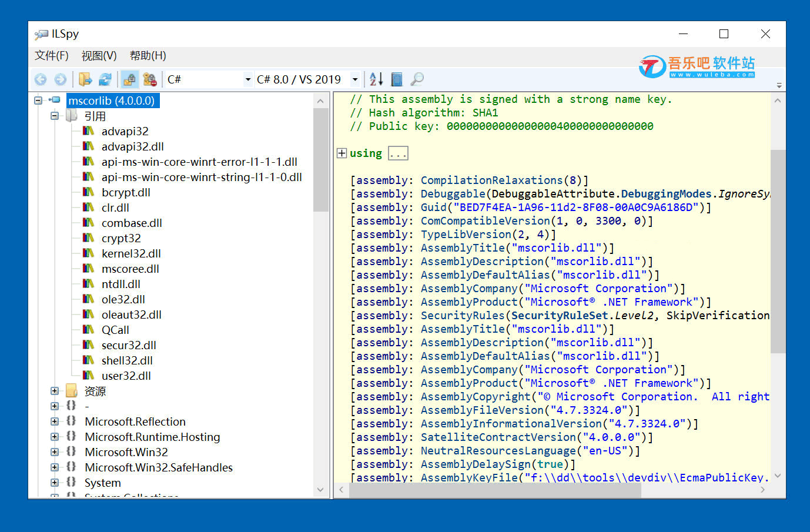Click the QCall reference icon
This screenshot has width=810, height=532.
tap(88, 329)
